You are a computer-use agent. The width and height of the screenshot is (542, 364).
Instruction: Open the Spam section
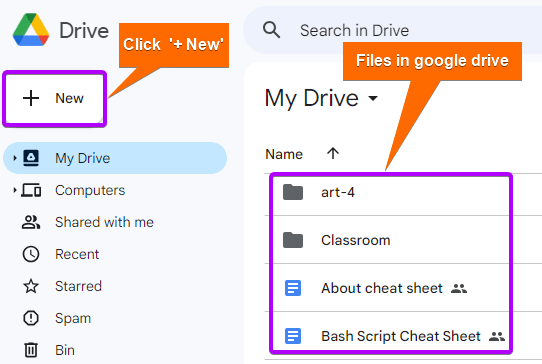[x=73, y=318]
